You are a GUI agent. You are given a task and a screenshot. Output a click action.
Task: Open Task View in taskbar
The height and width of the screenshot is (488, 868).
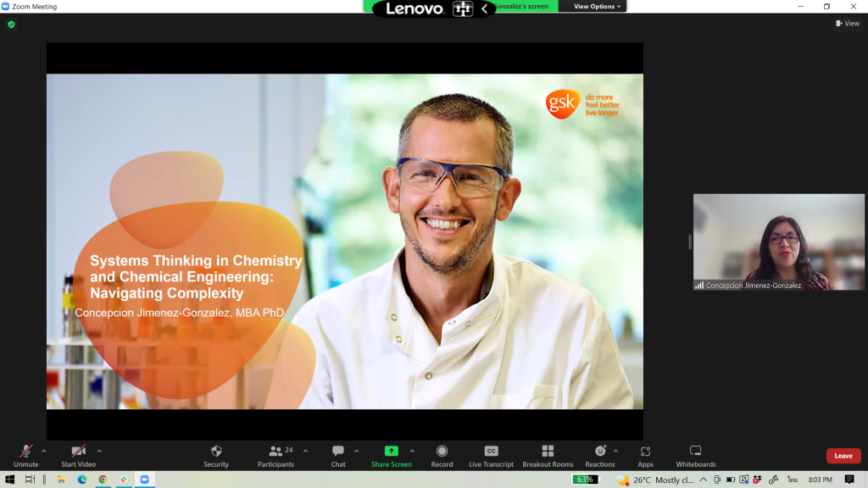click(30, 480)
